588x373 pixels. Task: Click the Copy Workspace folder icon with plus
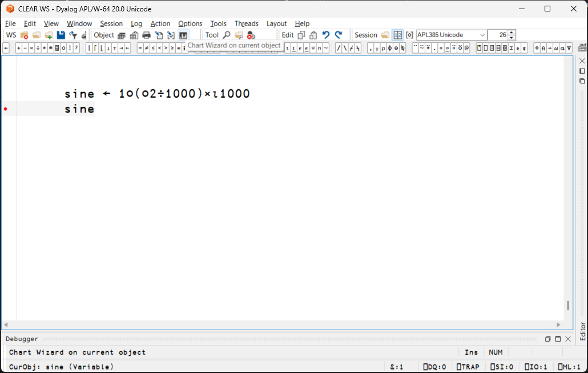point(49,35)
